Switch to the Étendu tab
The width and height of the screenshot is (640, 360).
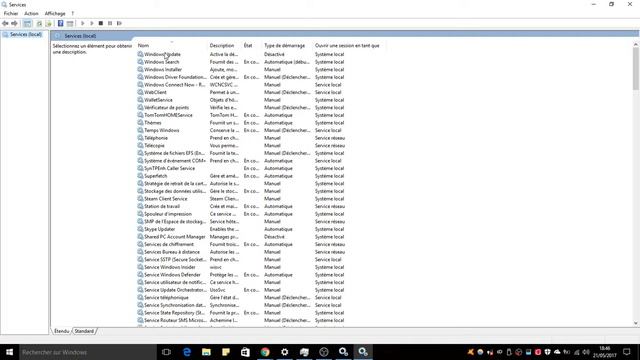pos(62,331)
